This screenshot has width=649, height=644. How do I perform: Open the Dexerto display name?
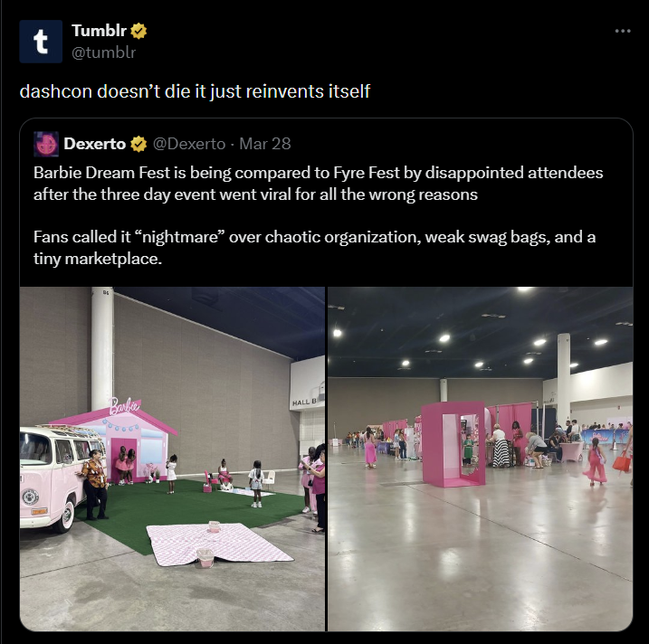[x=95, y=144]
